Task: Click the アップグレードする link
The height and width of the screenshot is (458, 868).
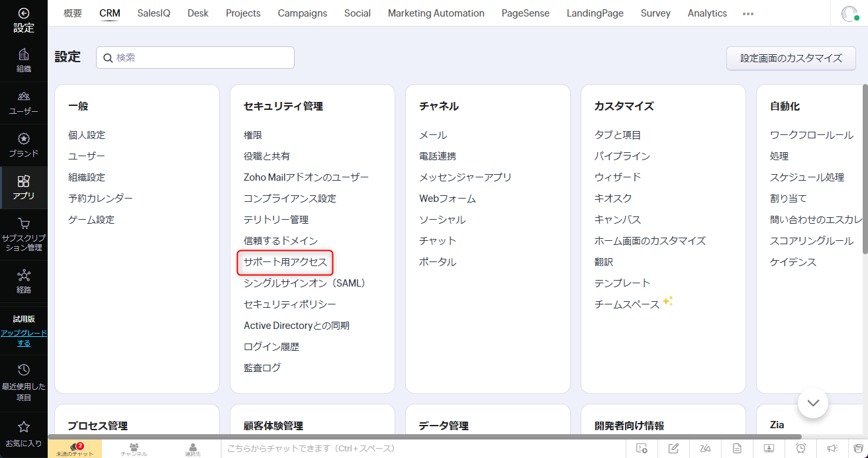Action: [24, 338]
